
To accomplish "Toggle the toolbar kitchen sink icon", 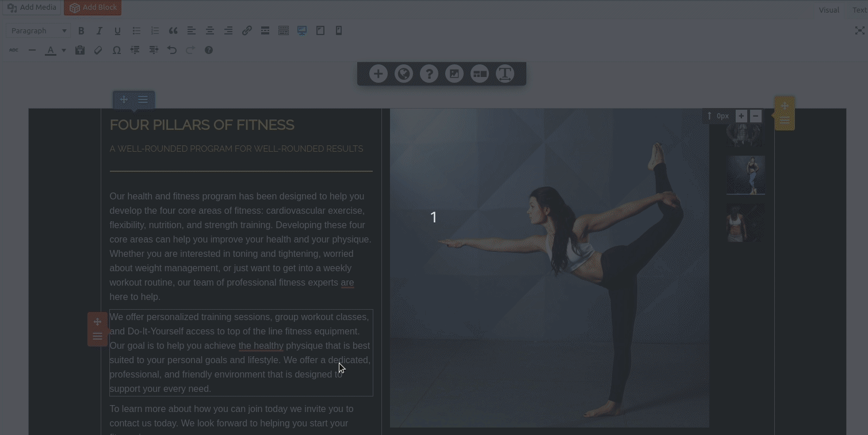I will point(284,31).
